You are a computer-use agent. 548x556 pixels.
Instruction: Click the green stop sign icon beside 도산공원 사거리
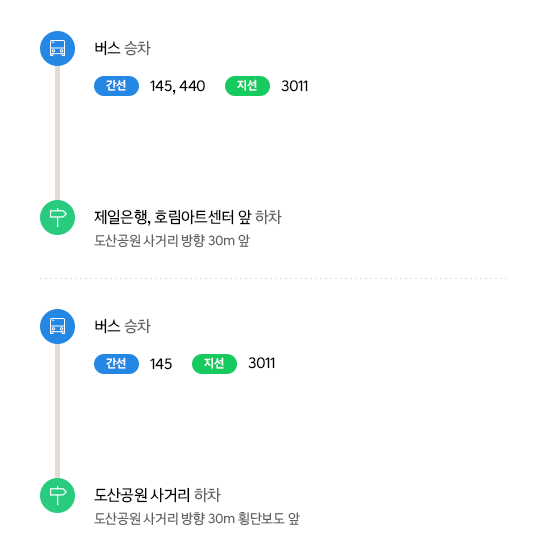tap(57, 495)
